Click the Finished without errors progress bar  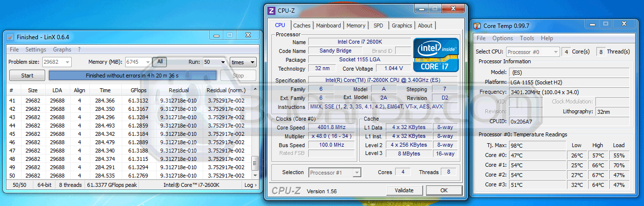[133, 76]
